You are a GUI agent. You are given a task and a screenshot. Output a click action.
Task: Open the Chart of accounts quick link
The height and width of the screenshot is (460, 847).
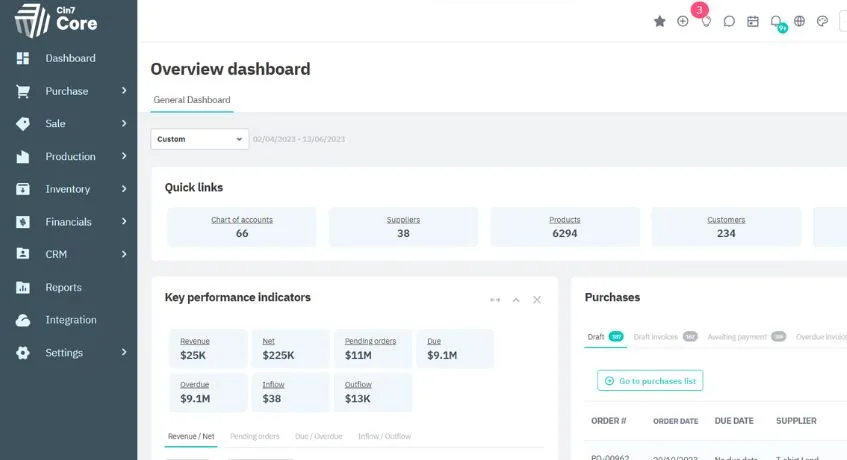(x=242, y=227)
